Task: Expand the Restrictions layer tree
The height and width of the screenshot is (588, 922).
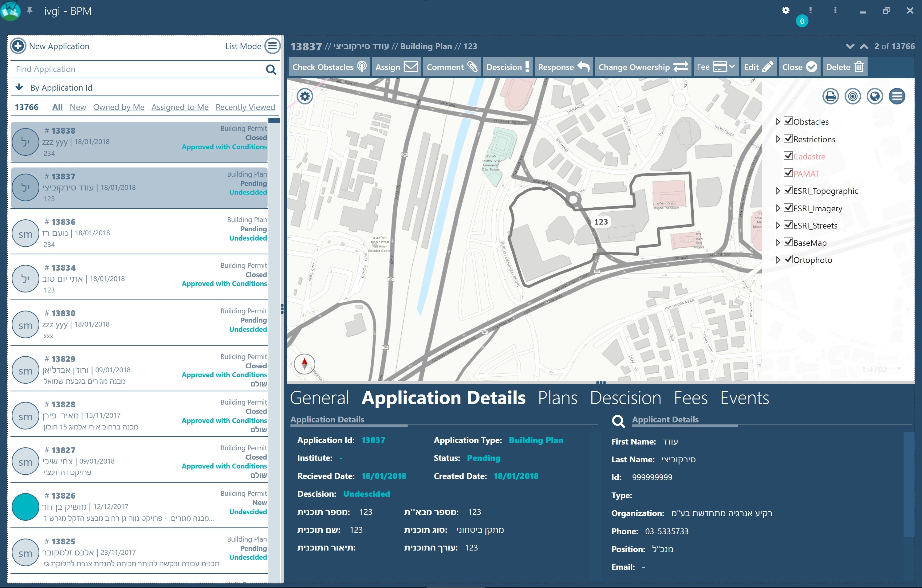Action: coord(778,139)
